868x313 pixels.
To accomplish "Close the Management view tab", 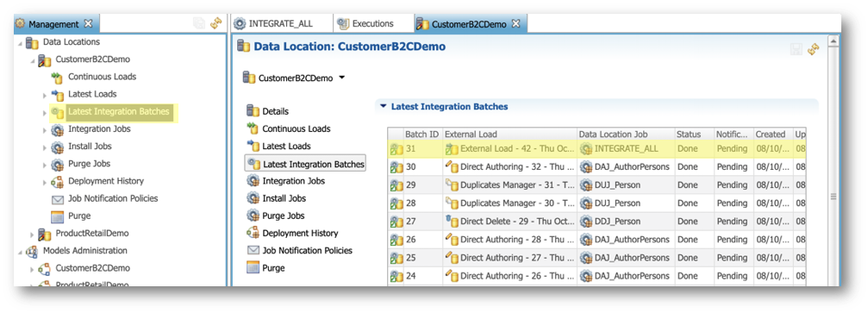I will tap(88, 24).
